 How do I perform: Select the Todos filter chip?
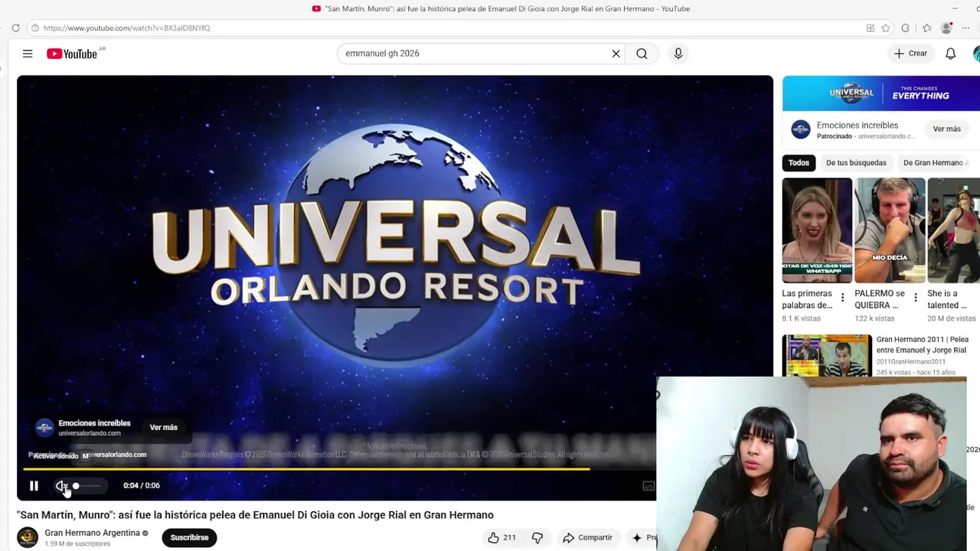799,163
